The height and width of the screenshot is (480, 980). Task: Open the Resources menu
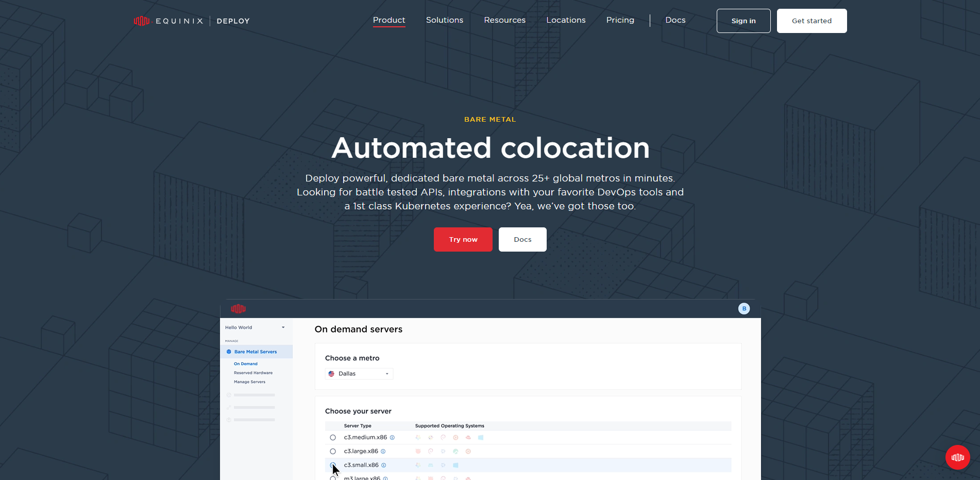coord(505,20)
